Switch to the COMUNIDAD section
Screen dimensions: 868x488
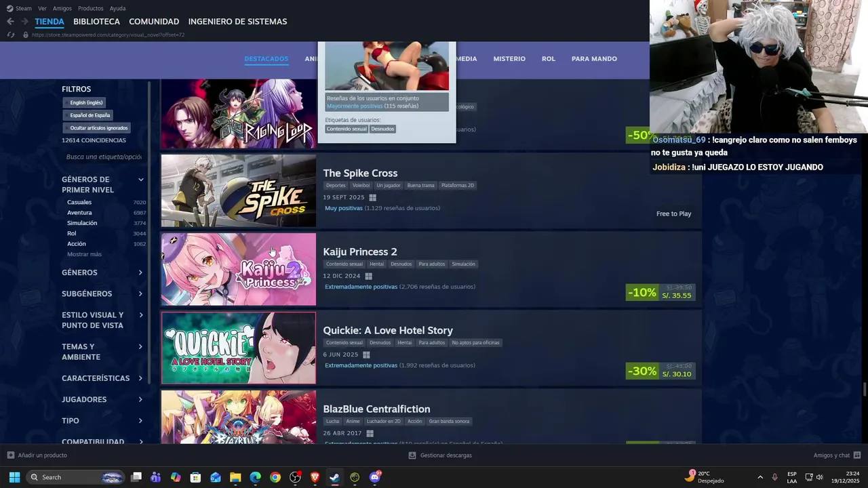point(154,22)
